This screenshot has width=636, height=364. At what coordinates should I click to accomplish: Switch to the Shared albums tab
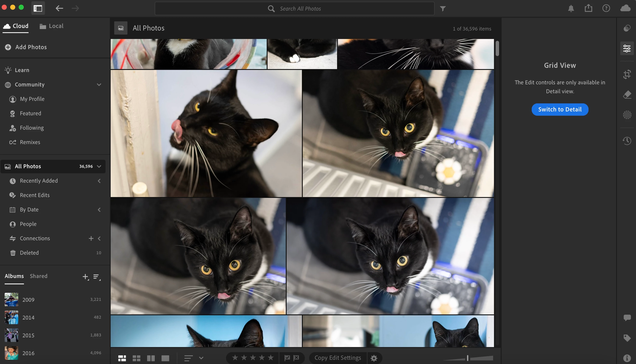coord(39,276)
